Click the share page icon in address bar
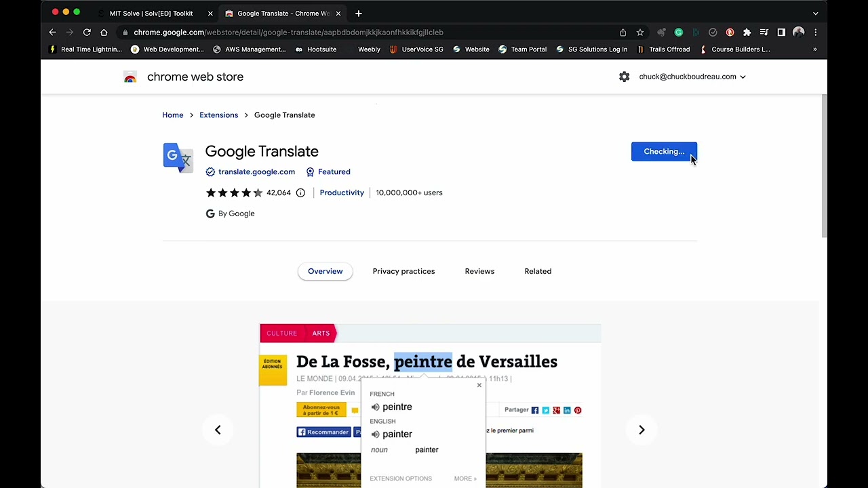The width and height of the screenshot is (868, 488). [x=623, y=32]
